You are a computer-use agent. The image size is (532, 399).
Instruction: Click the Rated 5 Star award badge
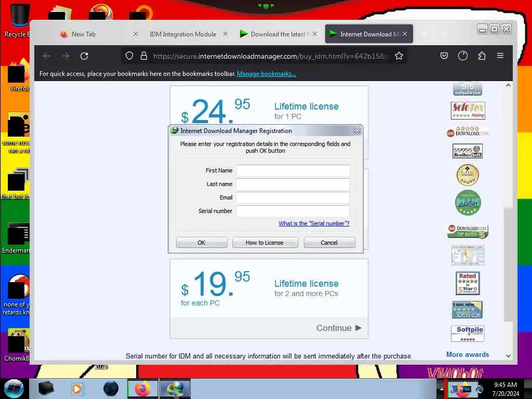468,283
